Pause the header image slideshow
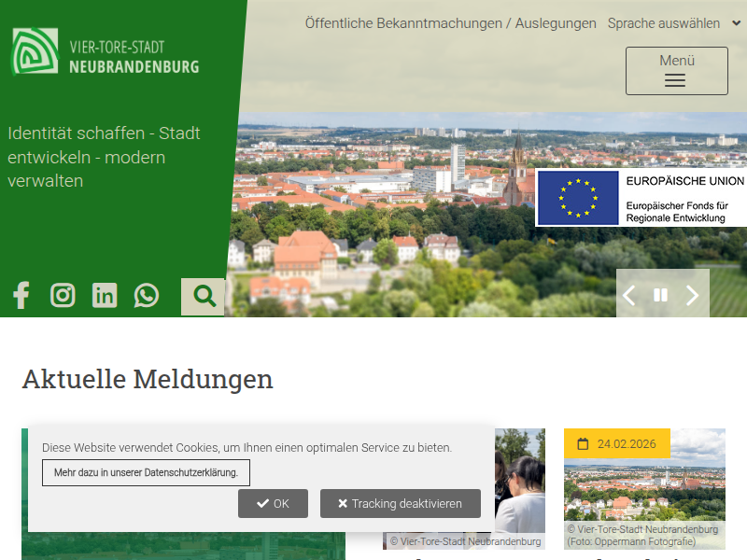This screenshot has width=747, height=560. tap(661, 296)
